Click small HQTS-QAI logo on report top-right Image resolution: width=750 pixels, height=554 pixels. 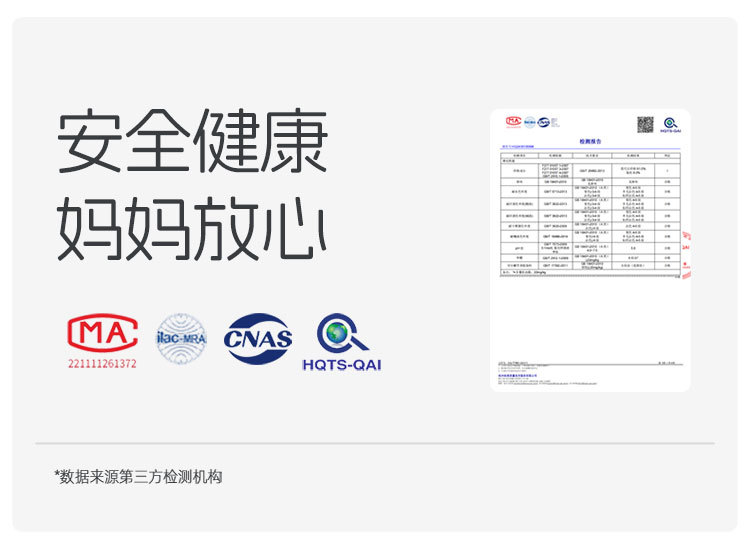671,125
